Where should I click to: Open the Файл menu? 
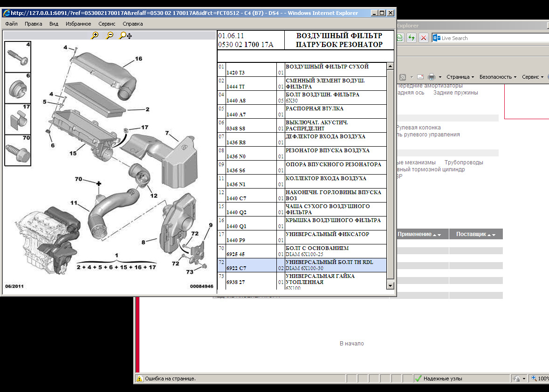(x=12, y=24)
